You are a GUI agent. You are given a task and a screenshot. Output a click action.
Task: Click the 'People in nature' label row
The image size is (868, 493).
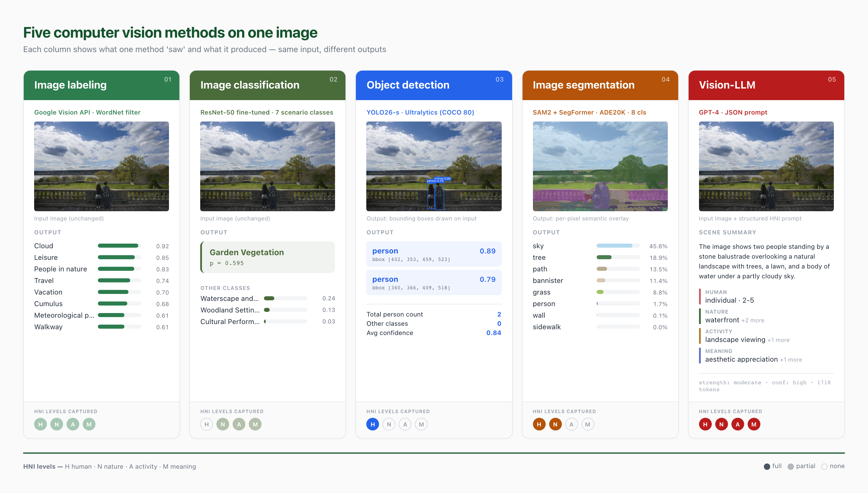[102, 269]
